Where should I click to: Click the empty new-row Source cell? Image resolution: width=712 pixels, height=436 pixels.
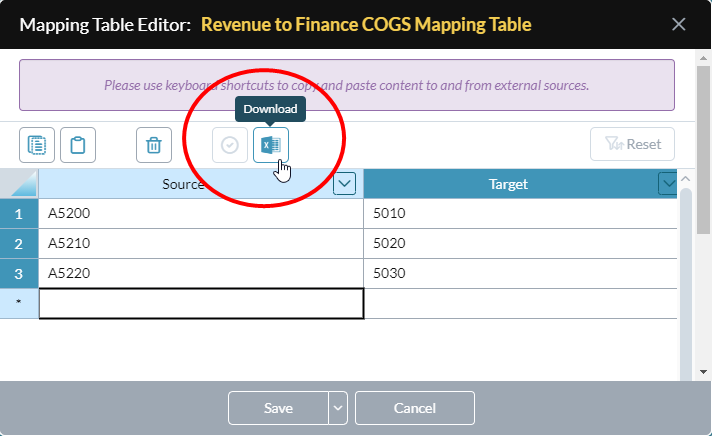point(201,303)
